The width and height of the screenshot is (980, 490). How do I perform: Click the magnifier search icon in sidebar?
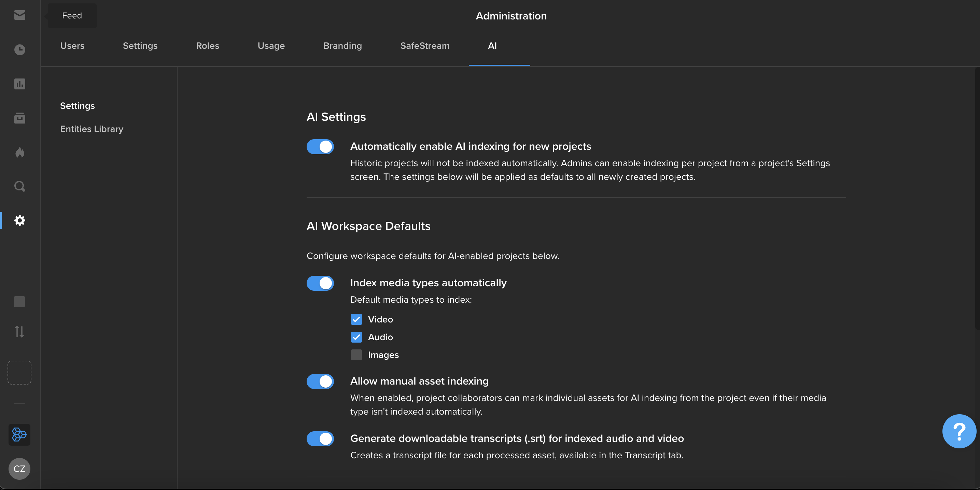coord(19,186)
